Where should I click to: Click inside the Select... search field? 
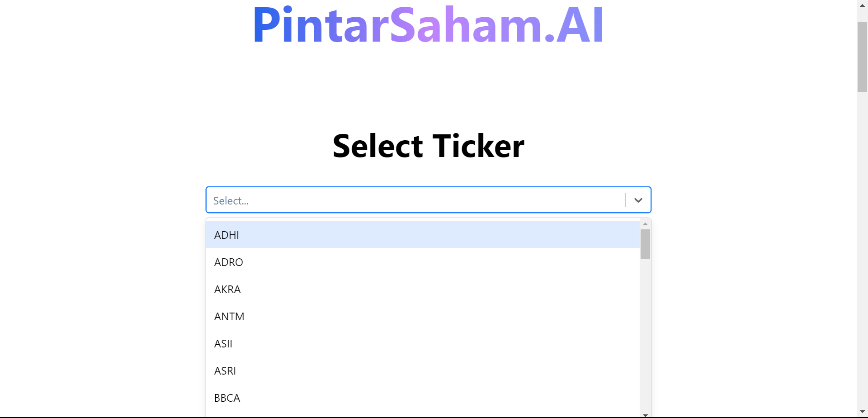tap(407, 200)
